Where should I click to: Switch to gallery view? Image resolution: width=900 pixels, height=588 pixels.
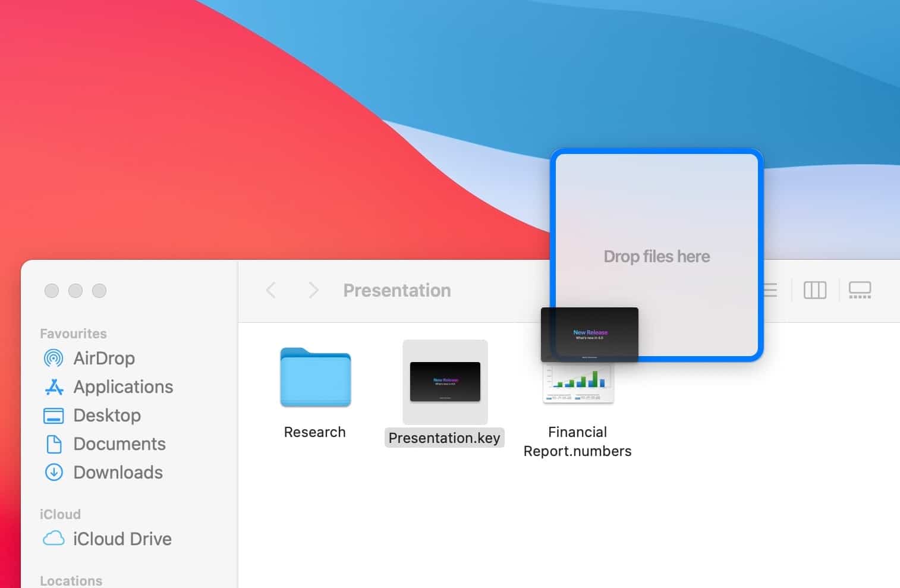860,290
